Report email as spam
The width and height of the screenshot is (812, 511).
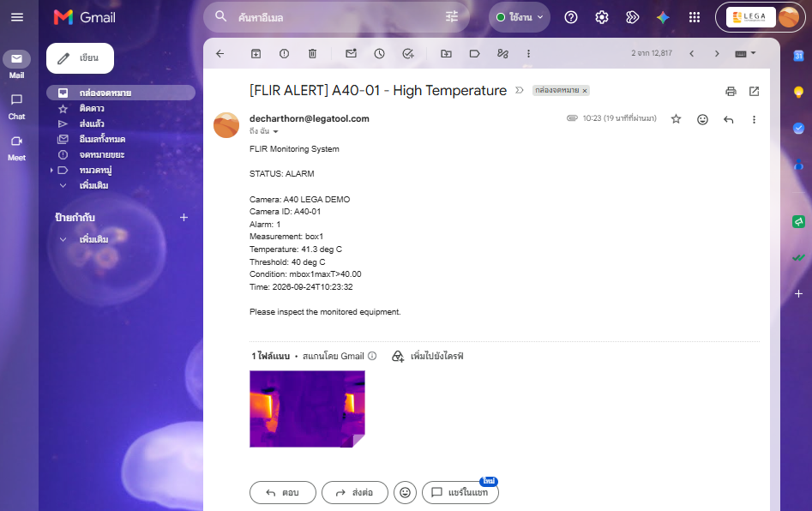(285, 53)
